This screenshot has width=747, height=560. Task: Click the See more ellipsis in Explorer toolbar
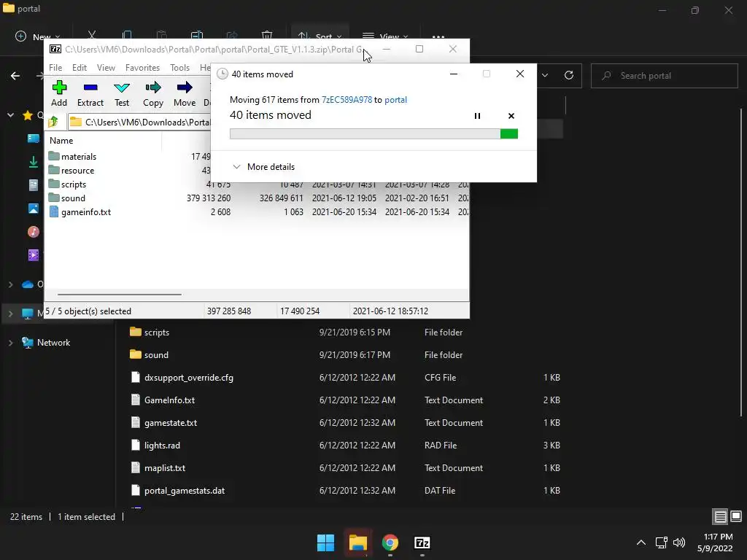point(438,36)
